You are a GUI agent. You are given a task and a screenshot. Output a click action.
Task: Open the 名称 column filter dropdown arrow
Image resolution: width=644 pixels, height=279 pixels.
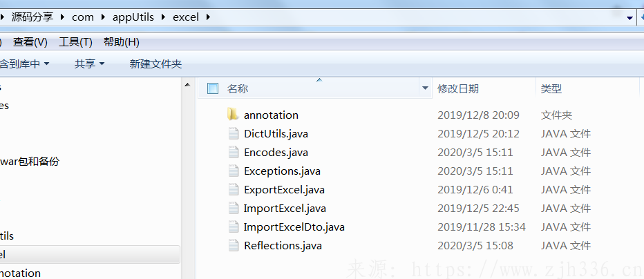[425, 88]
